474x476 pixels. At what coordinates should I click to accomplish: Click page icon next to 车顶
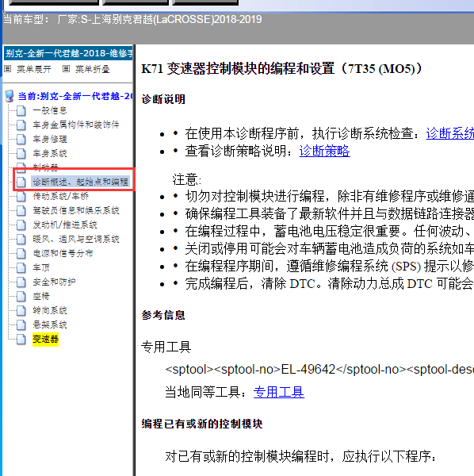coord(21,267)
